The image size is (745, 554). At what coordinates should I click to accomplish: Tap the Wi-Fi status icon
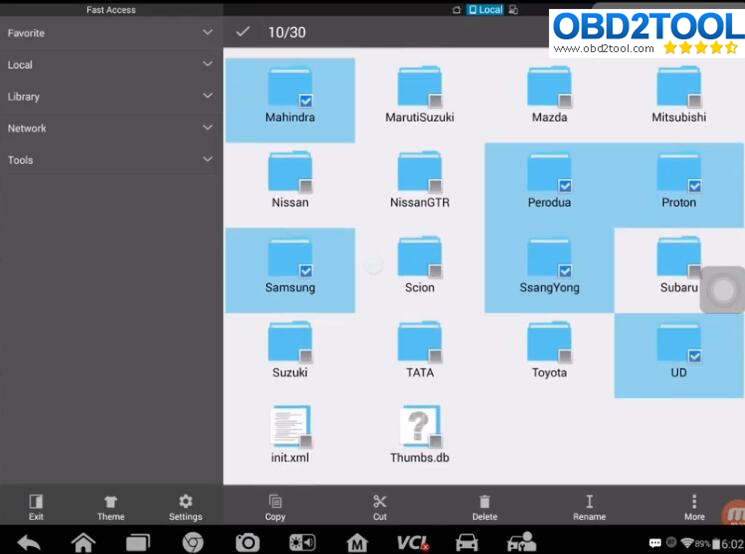tap(688, 543)
